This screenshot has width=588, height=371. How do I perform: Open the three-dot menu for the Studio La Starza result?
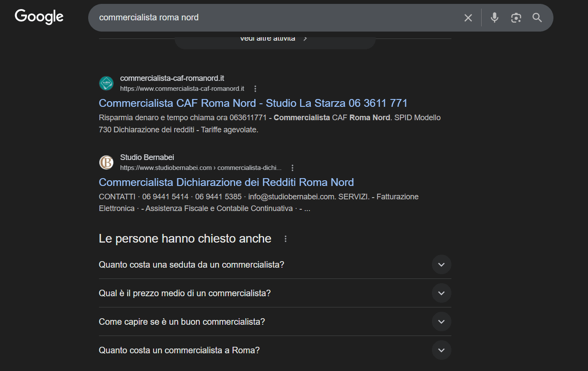click(255, 88)
